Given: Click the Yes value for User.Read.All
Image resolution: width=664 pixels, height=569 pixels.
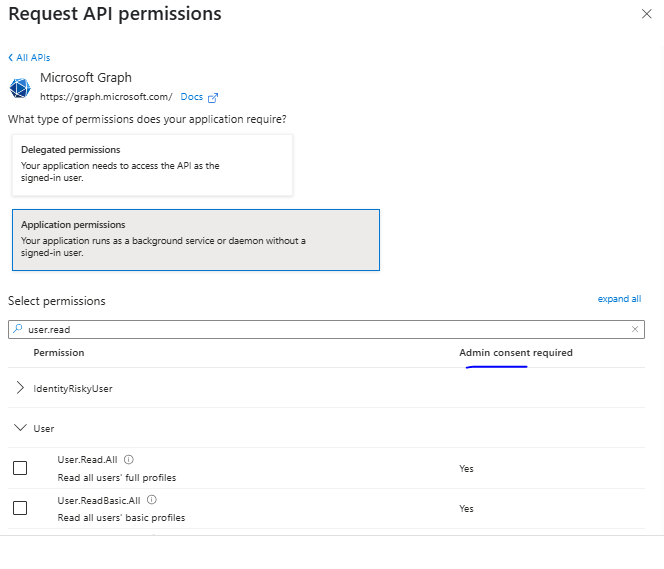Looking at the screenshot, I should 466,469.
